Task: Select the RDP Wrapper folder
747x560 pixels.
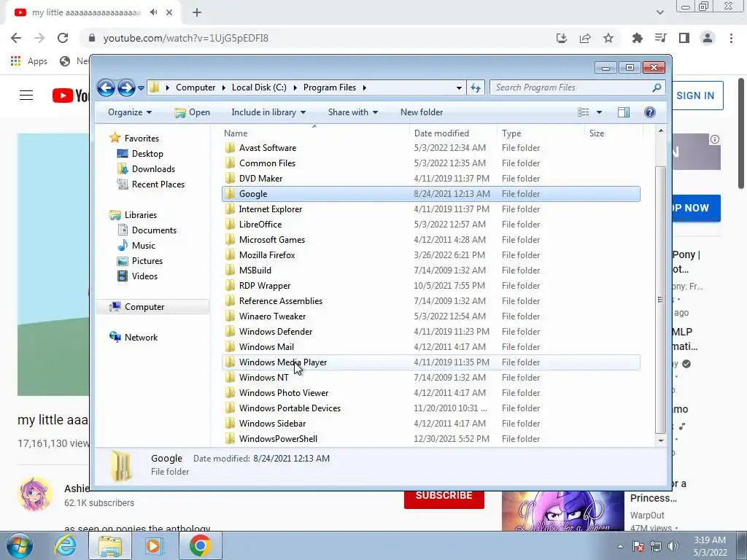Action: click(x=430, y=286)
